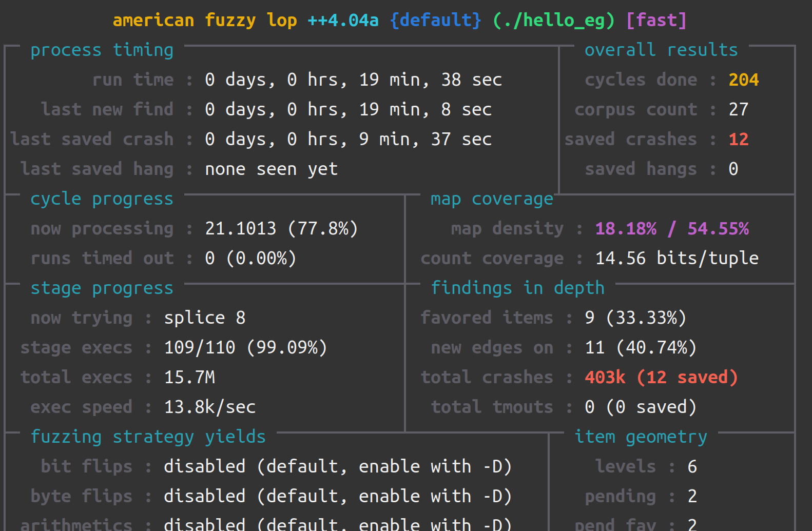812x531 pixels.
Task: Click the 'run time' label
Action: (133, 80)
